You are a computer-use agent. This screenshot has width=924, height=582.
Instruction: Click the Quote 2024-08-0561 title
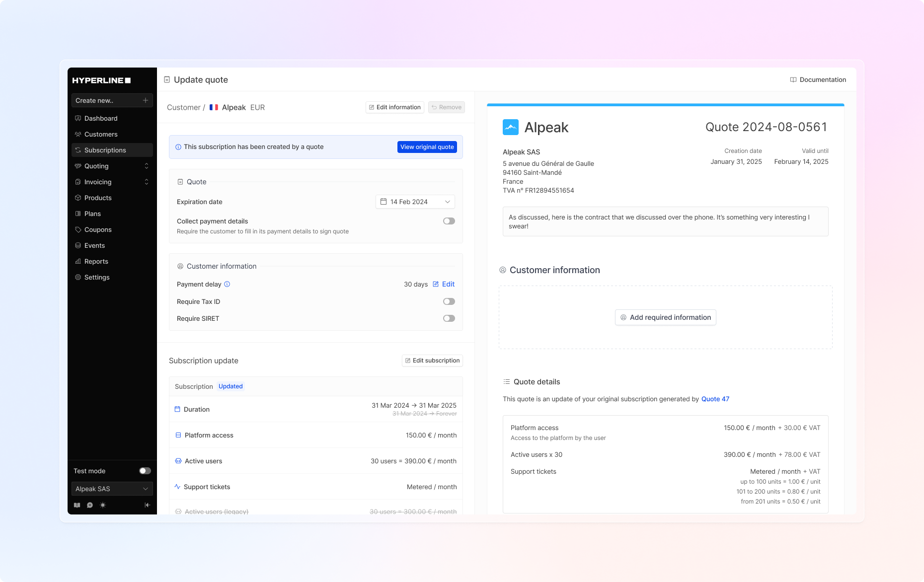point(767,127)
